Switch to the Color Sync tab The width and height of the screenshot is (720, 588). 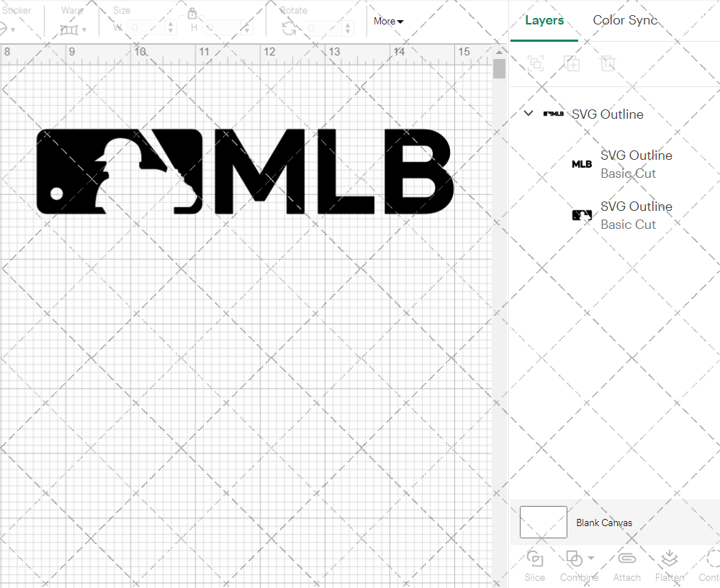(x=625, y=20)
